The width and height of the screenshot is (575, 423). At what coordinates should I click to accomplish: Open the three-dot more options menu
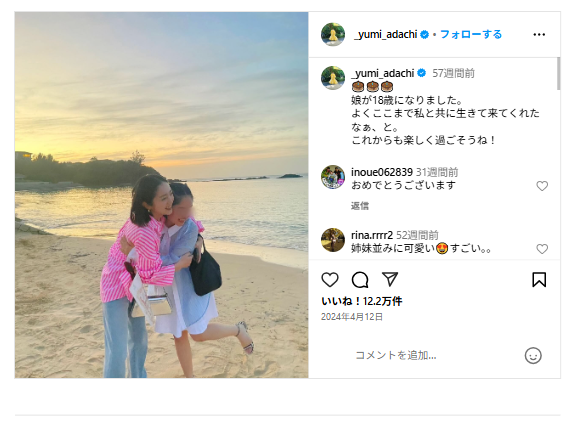point(539,34)
